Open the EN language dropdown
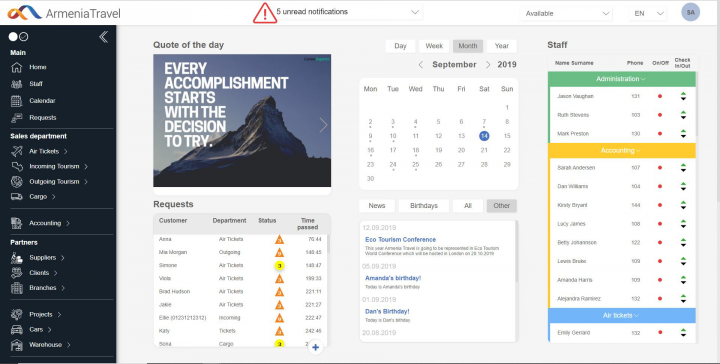The width and height of the screenshot is (720, 364). [647, 13]
